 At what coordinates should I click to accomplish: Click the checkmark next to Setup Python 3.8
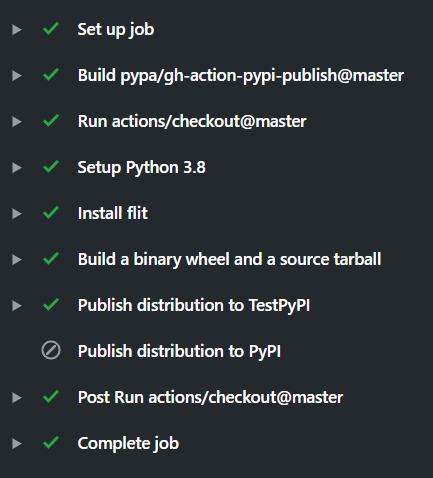point(51,167)
